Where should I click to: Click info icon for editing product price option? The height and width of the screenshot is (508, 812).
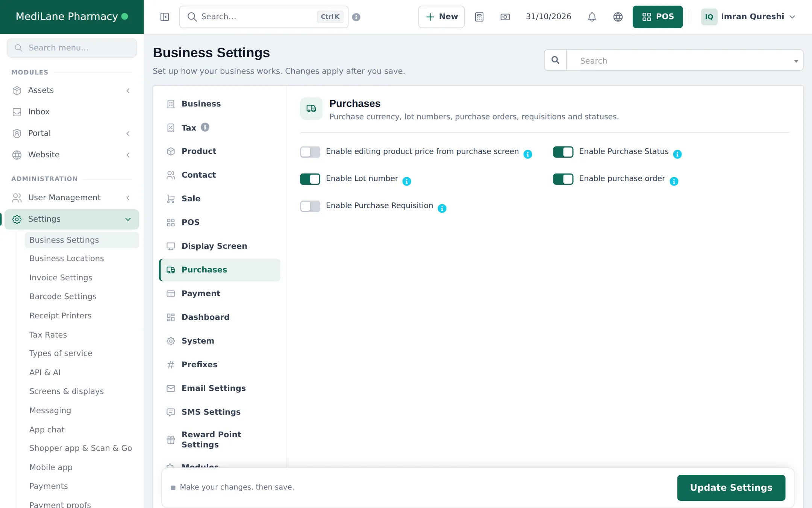(528, 154)
